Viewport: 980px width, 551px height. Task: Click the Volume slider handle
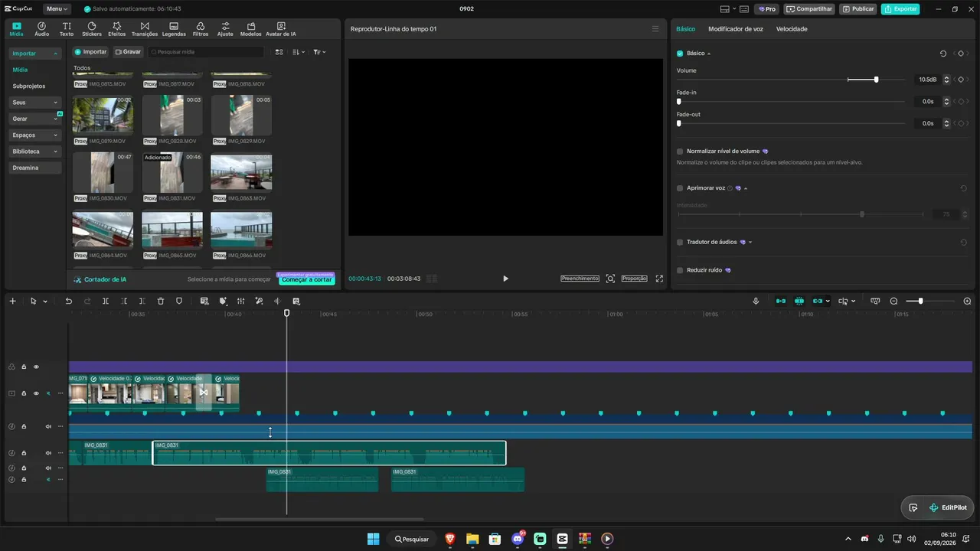(x=876, y=80)
